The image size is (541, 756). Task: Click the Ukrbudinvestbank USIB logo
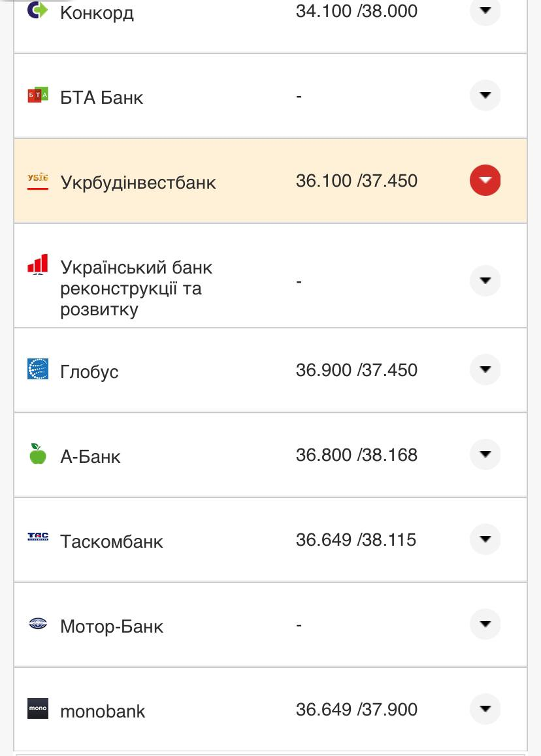coord(38,180)
